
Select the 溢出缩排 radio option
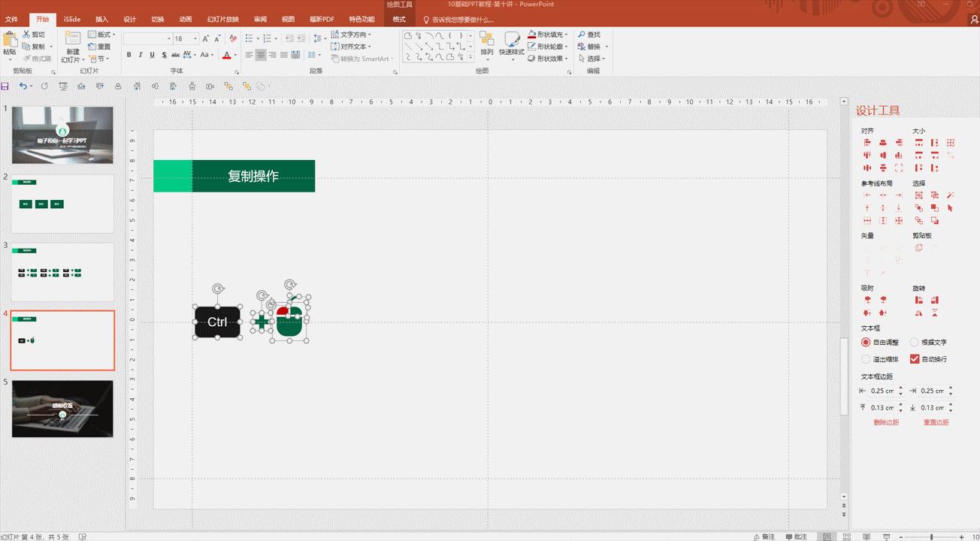click(x=865, y=358)
